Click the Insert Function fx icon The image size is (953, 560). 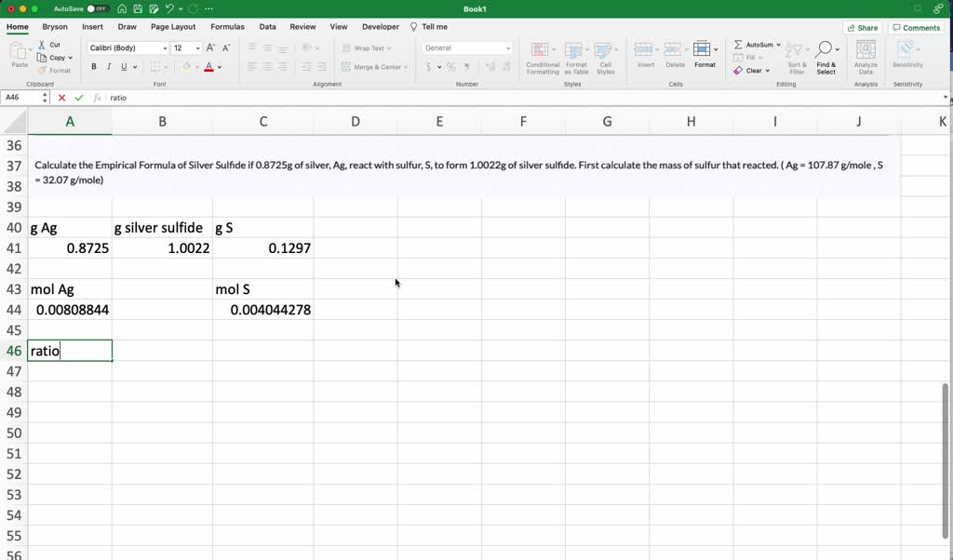(97, 98)
